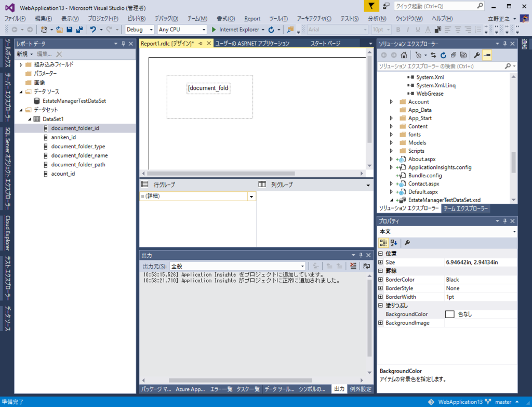Collapse the 罫線 property category
The image size is (532, 407).
[380, 271]
